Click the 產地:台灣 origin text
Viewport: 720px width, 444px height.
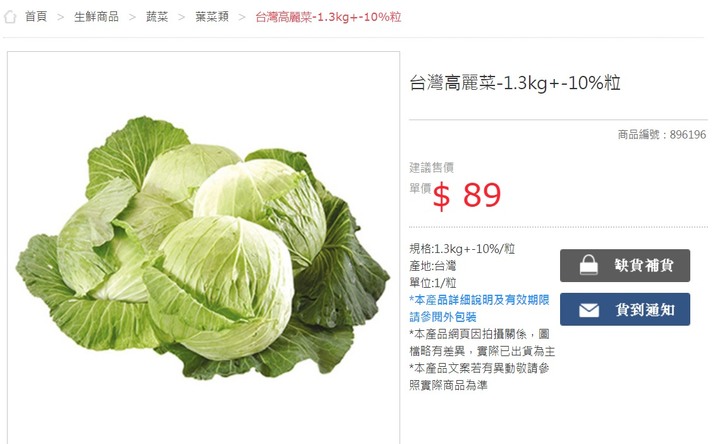433,266
